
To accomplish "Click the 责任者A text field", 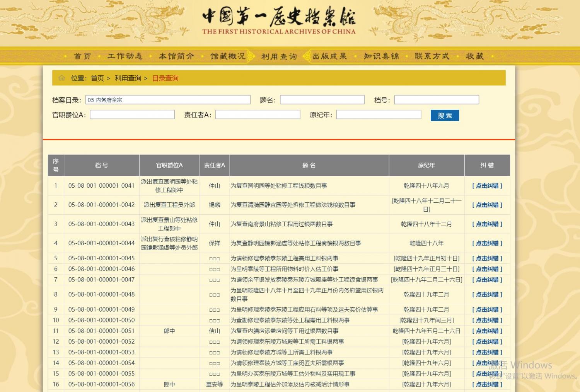I will [x=258, y=115].
